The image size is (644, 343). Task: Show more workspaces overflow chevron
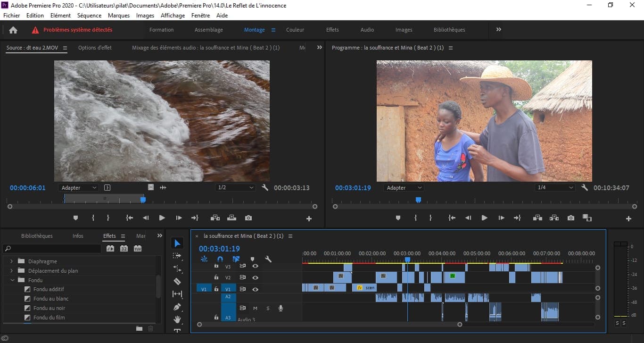[x=499, y=29]
